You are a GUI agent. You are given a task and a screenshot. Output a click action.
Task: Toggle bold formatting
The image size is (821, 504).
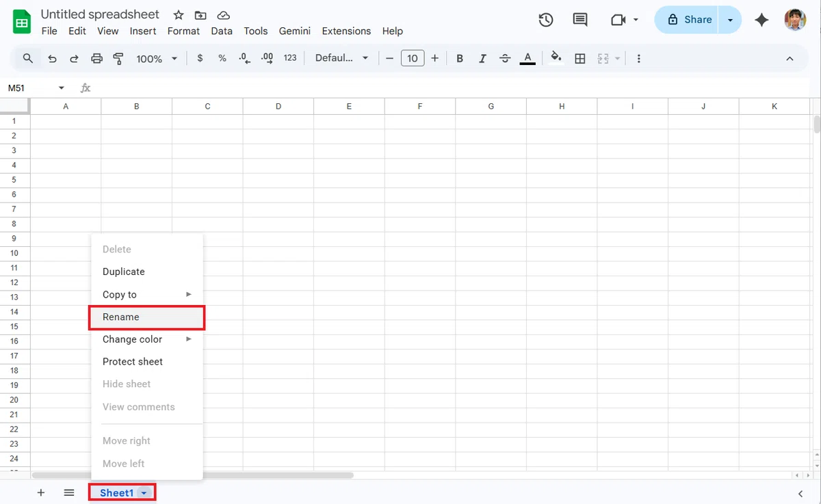point(460,59)
